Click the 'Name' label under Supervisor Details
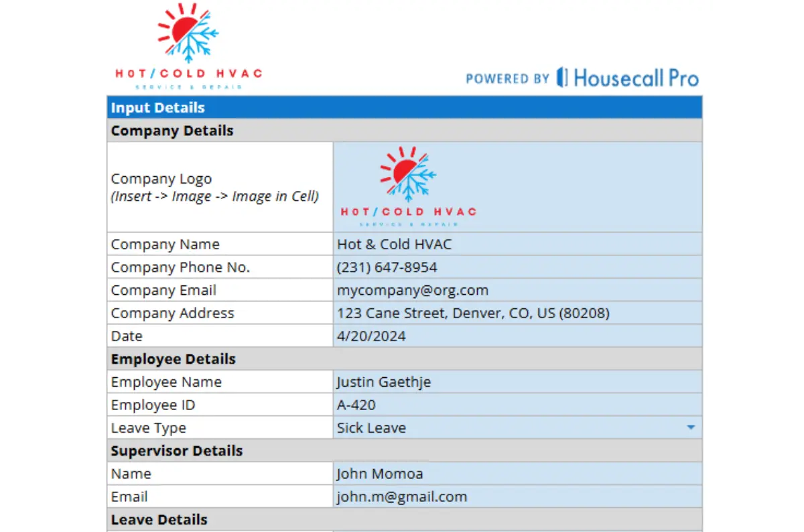 pos(131,474)
